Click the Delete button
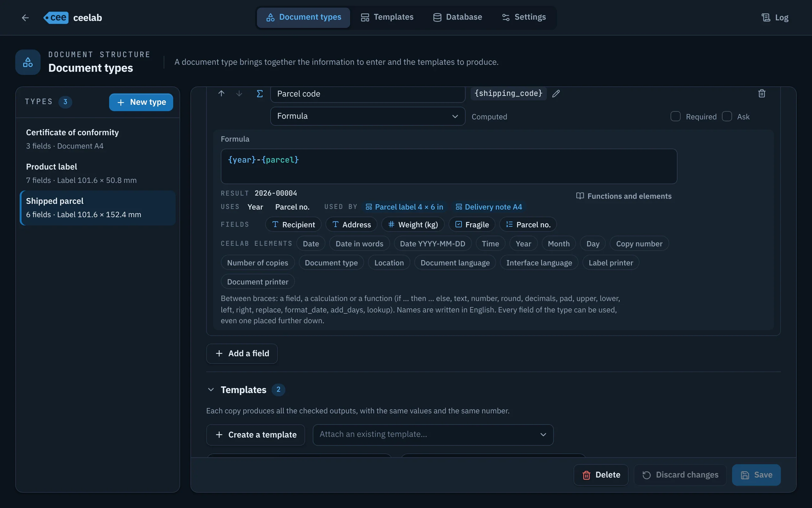The image size is (812, 508). tap(601, 475)
